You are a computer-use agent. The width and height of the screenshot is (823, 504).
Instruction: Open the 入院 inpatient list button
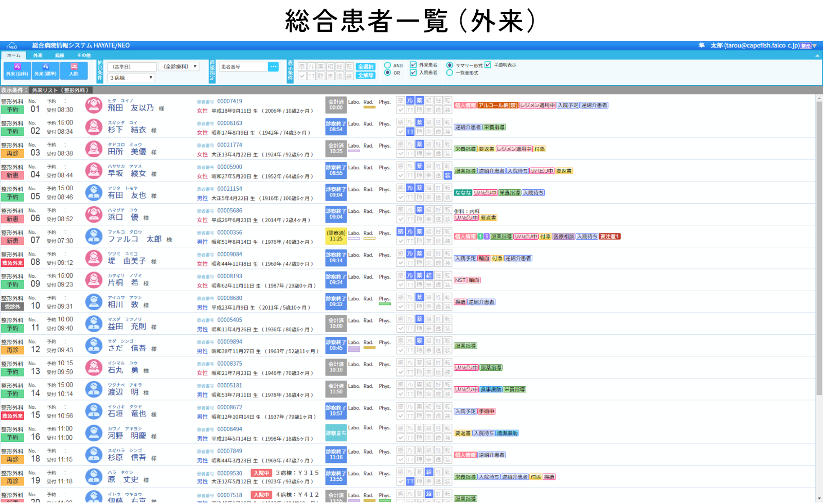(74, 70)
